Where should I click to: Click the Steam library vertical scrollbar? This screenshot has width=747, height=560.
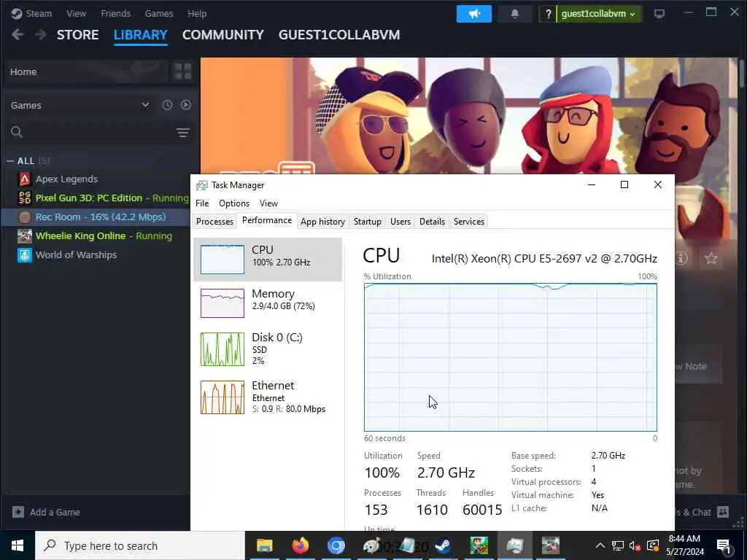(x=741, y=72)
